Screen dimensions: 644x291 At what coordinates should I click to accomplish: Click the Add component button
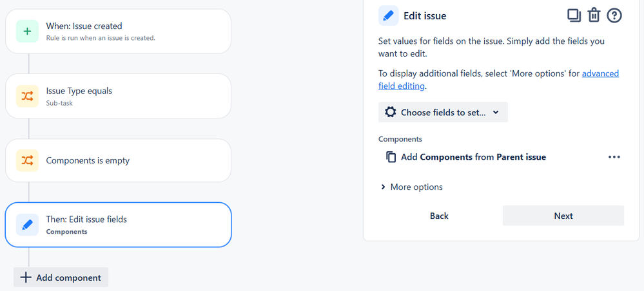[x=61, y=277]
